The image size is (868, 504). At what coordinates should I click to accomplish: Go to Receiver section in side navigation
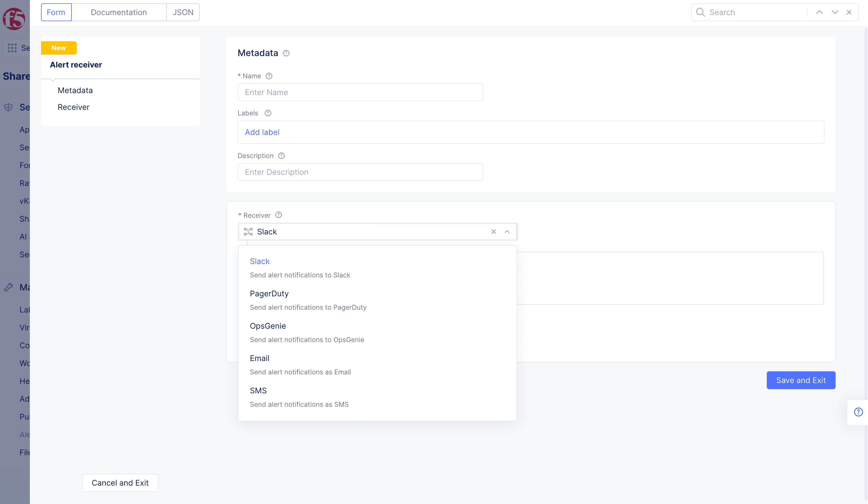point(73,107)
